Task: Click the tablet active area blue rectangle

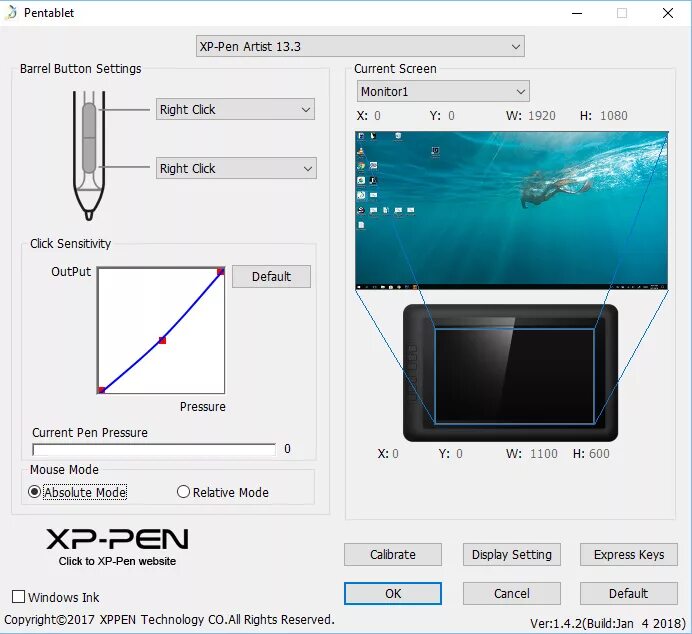Action: coord(515,376)
